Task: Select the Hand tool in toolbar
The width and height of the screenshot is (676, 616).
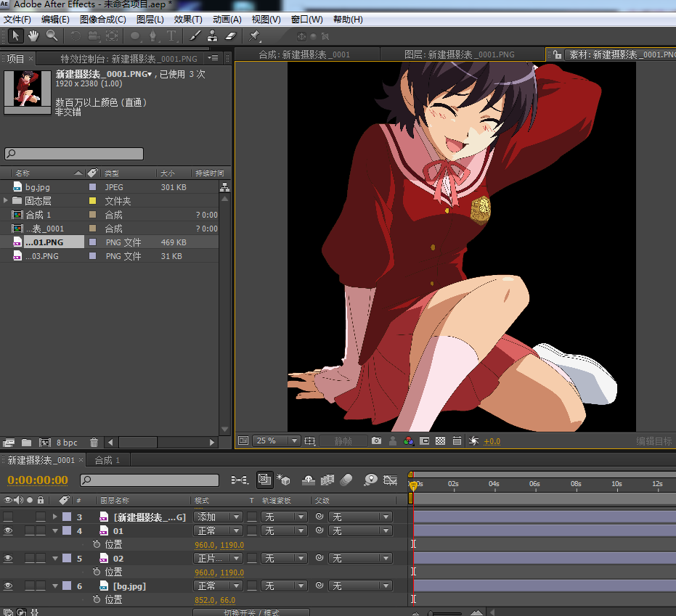Action: point(33,36)
